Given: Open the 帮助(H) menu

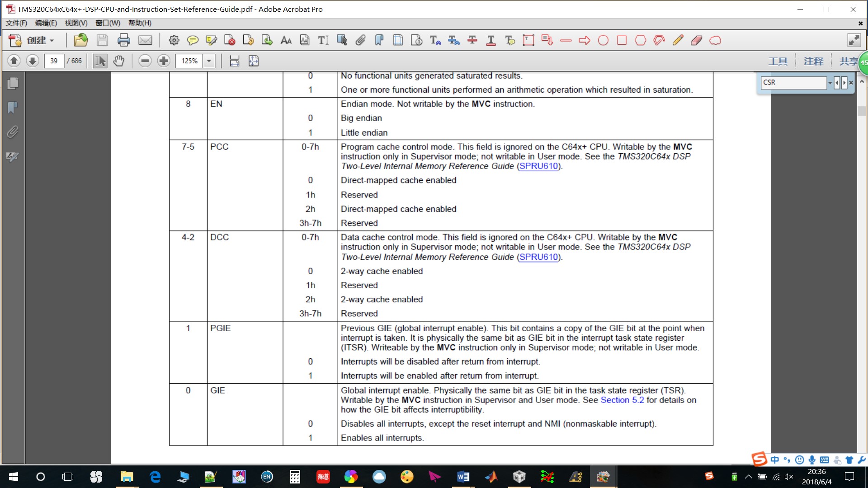Looking at the screenshot, I should [x=140, y=23].
